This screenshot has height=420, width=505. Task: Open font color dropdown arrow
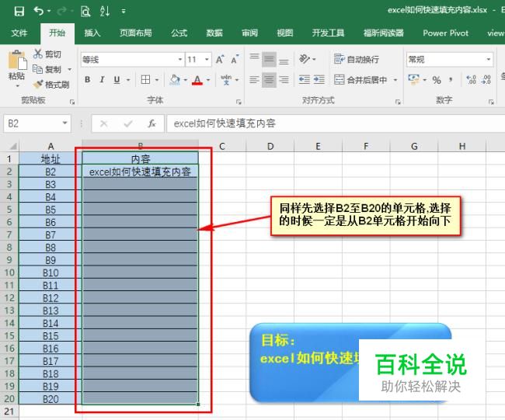(208, 80)
